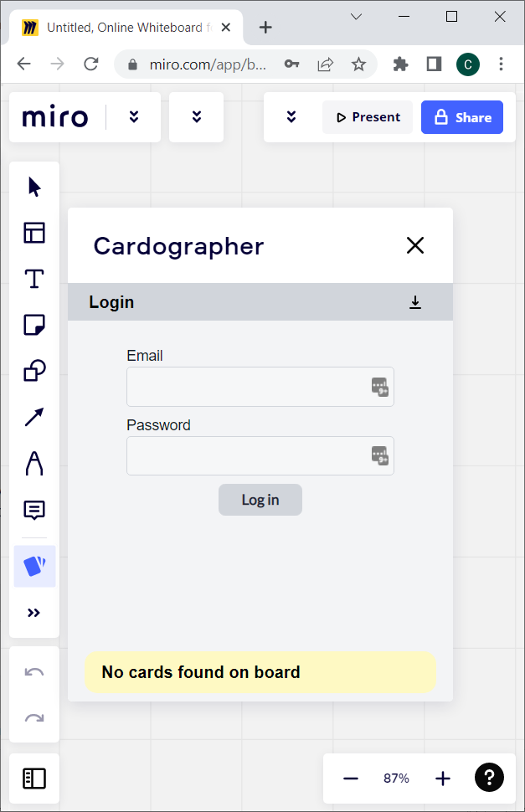
Task: Zoom out with the minus button
Action: pyautogui.click(x=351, y=778)
